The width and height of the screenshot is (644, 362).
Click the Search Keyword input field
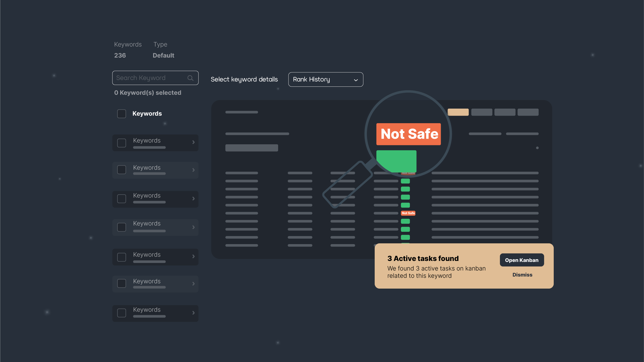click(x=155, y=78)
